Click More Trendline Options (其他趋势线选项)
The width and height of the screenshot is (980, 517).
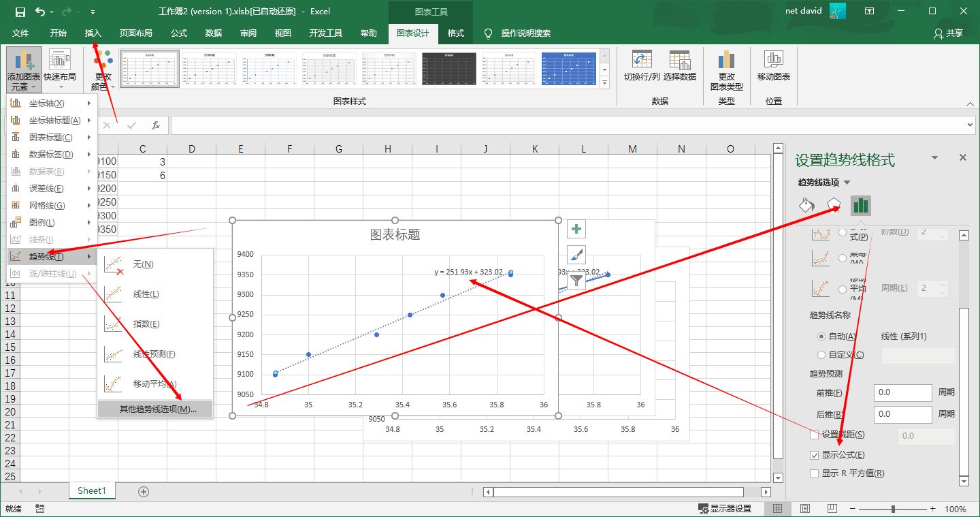157,409
